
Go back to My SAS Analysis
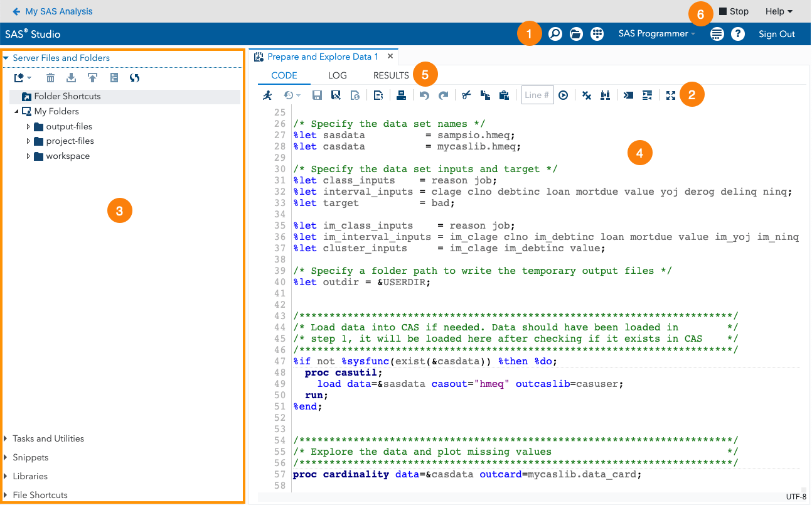52,11
